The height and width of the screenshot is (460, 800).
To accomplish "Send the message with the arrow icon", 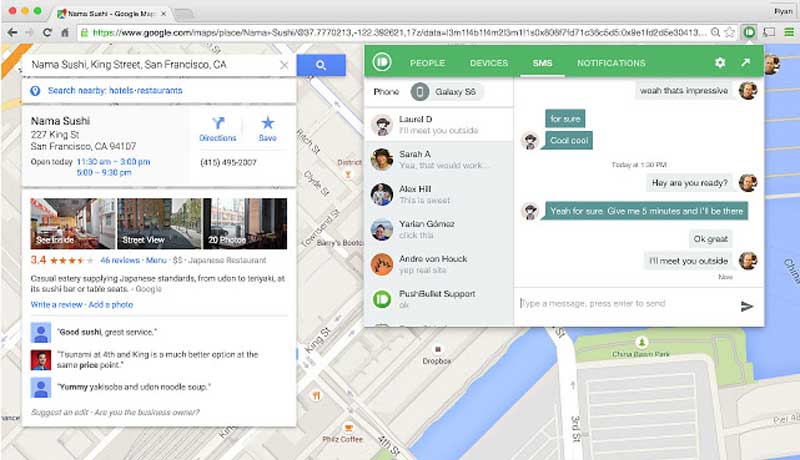I will click(x=746, y=306).
